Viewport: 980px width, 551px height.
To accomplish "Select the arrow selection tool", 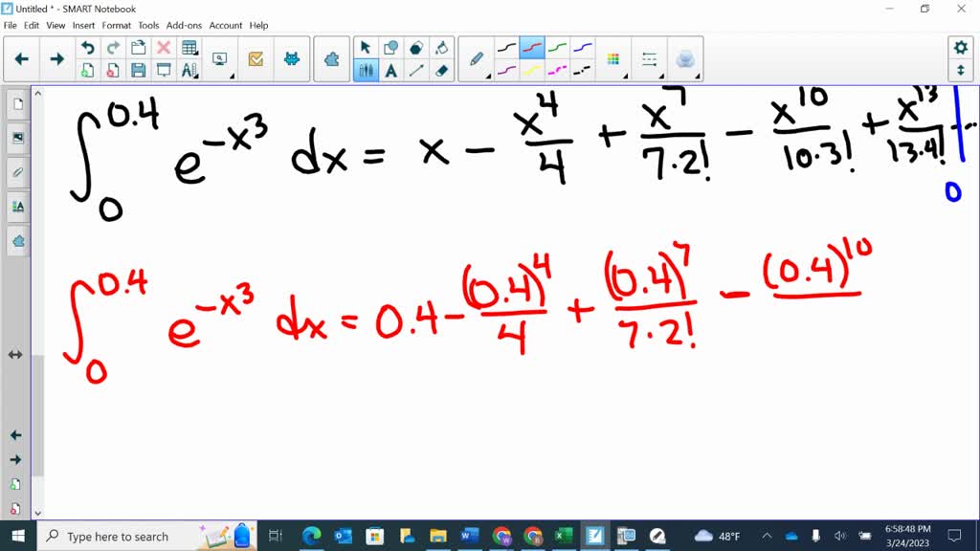I will click(x=366, y=46).
